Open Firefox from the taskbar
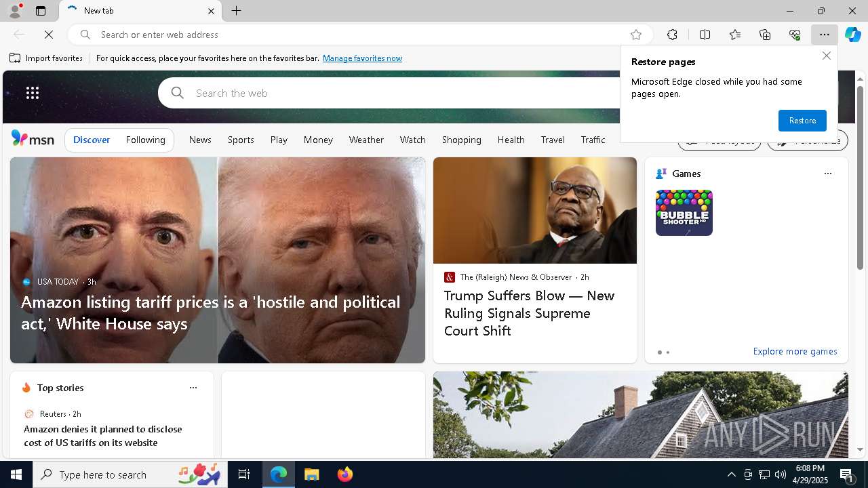Image resolution: width=868 pixels, height=488 pixels. click(344, 474)
